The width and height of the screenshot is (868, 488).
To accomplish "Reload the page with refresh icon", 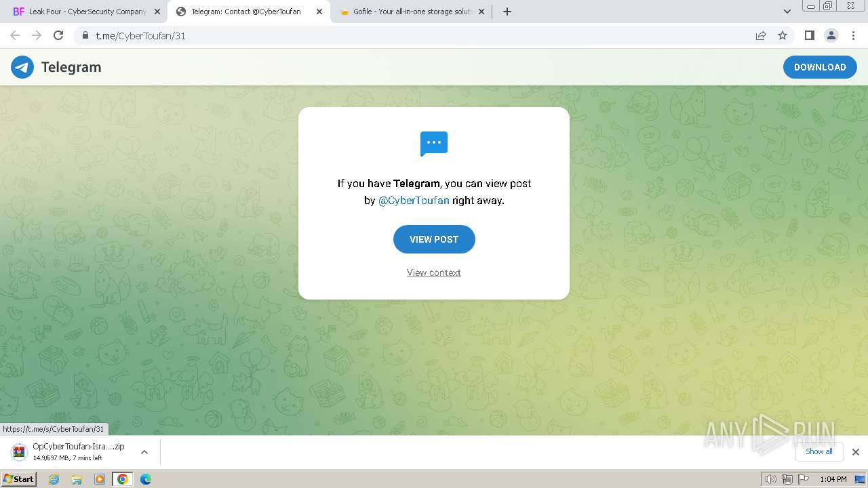I will pyautogui.click(x=58, y=35).
